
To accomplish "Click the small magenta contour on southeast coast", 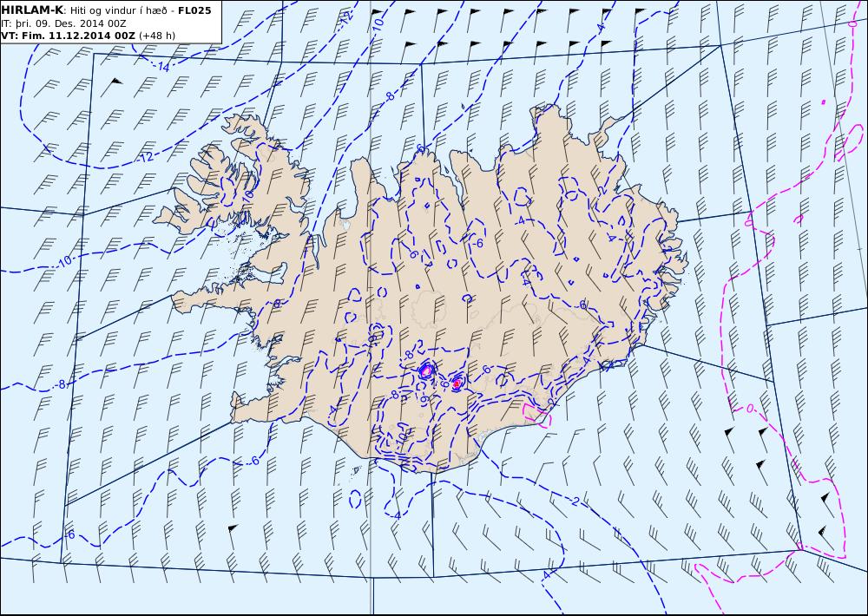I will coord(537,415).
